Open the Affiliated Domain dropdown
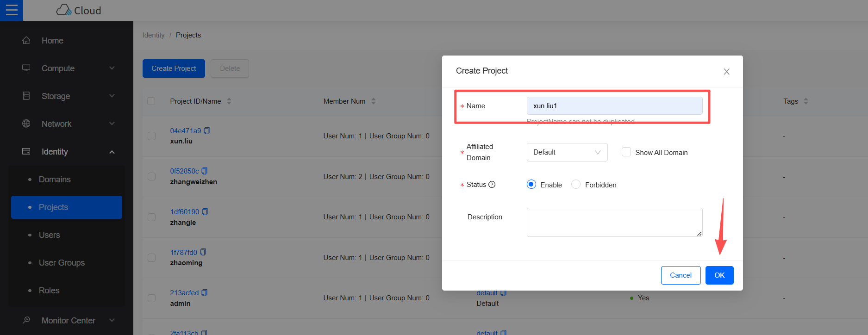868x335 pixels. tap(567, 152)
